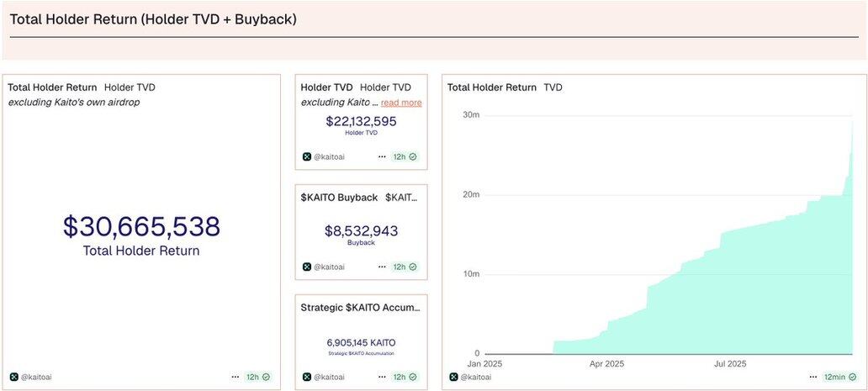Click the green 12h refresh checkmark in the Holder TVD card

click(413, 156)
